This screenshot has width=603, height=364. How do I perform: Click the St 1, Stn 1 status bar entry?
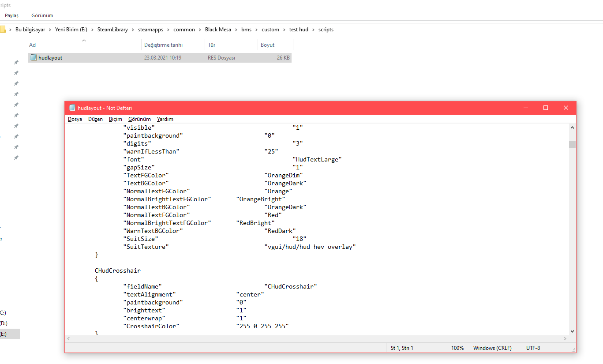[x=402, y=348]
